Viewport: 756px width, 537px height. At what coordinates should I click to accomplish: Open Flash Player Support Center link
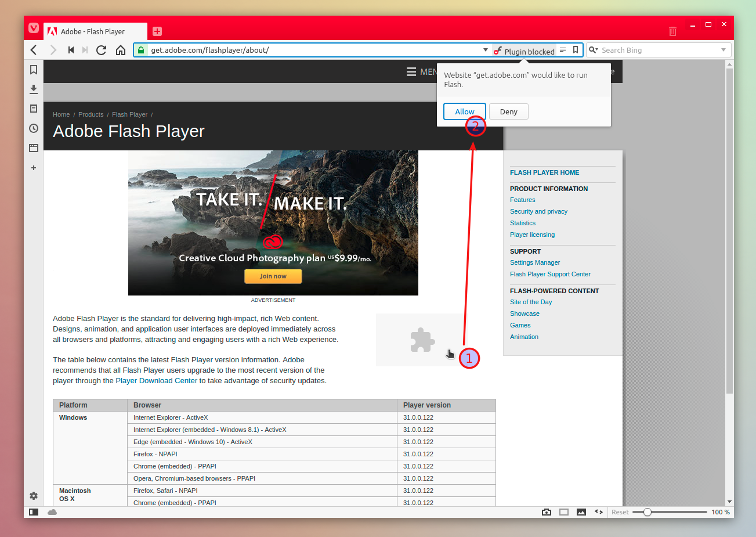(550, 274)
